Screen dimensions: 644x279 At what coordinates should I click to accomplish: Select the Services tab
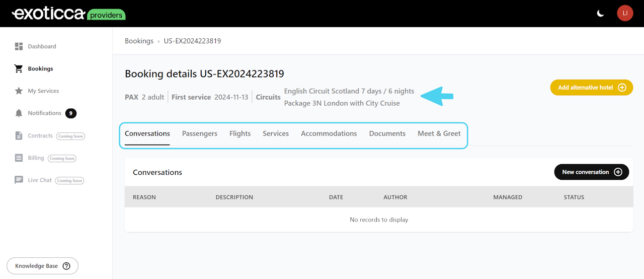coord(276,133)
